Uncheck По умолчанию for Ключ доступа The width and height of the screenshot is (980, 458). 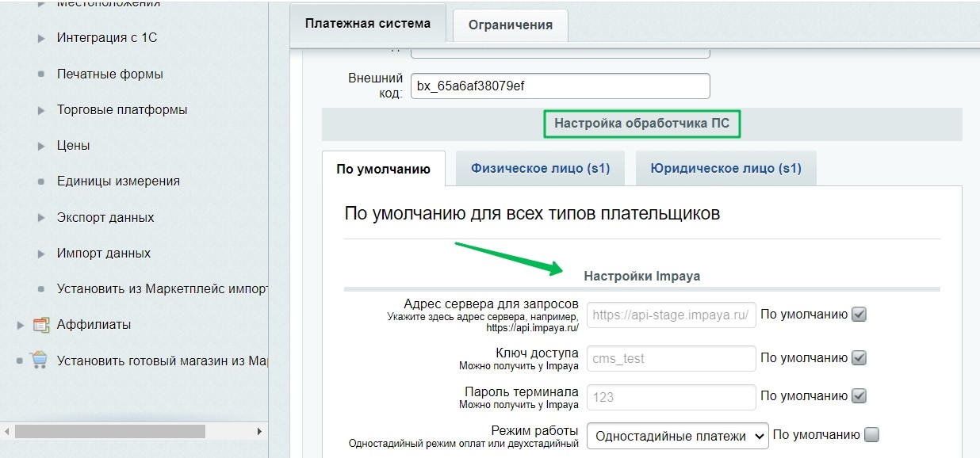pyautogui.click(x=859, y=358)
